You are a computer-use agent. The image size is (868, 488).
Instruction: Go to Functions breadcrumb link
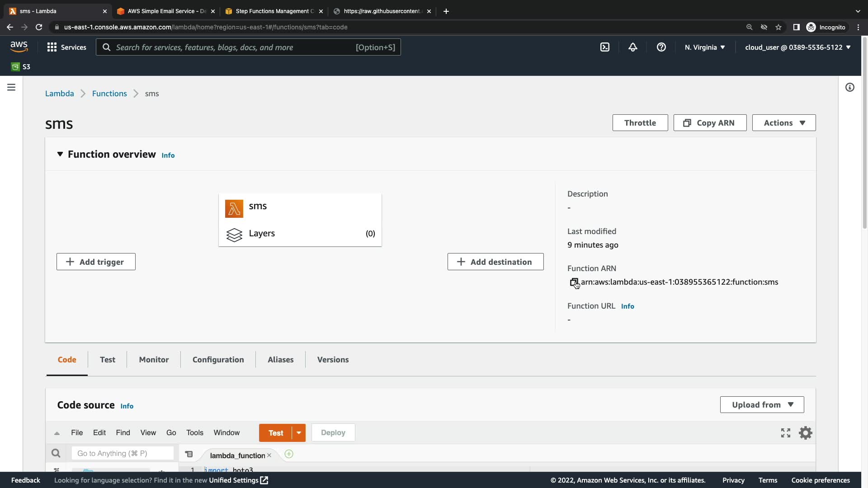tap(109, 94)
